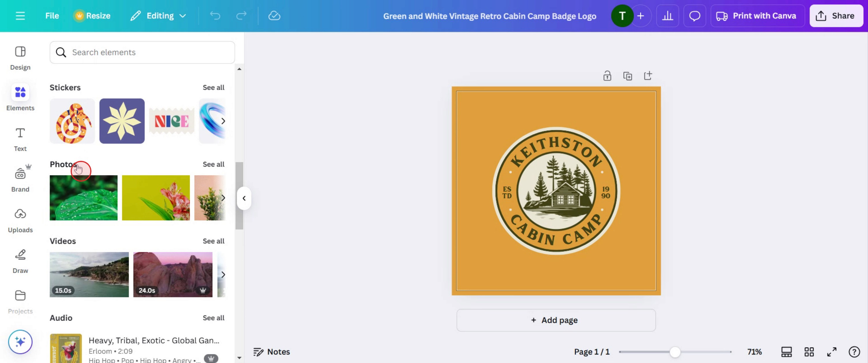
Task: Open the Uploads sidebar panel
Action: (20, 221)
